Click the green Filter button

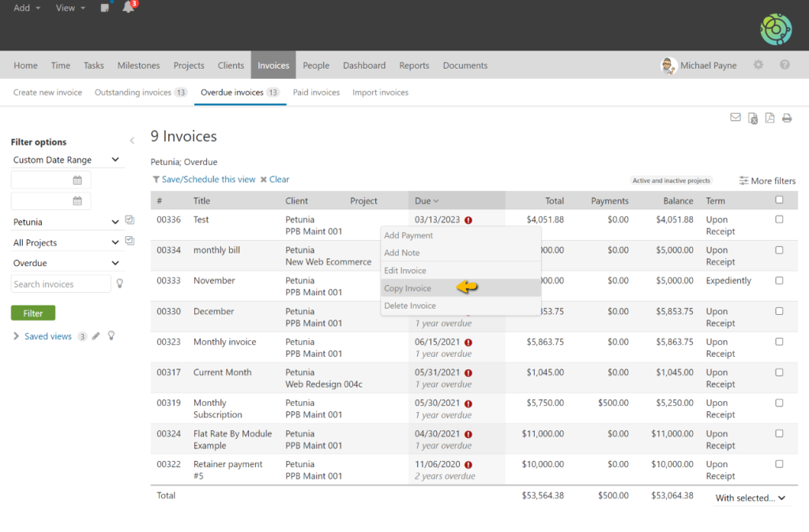[x=32, y=313]
